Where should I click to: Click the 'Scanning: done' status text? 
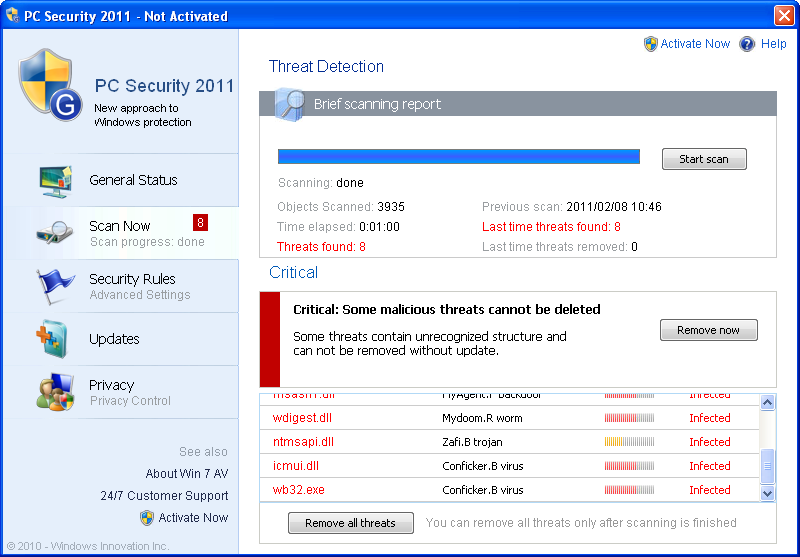320,183
